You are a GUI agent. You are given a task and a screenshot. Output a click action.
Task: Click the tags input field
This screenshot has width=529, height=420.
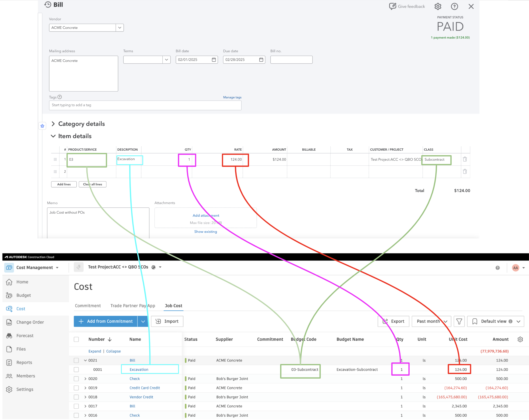[x=145, y=105]
